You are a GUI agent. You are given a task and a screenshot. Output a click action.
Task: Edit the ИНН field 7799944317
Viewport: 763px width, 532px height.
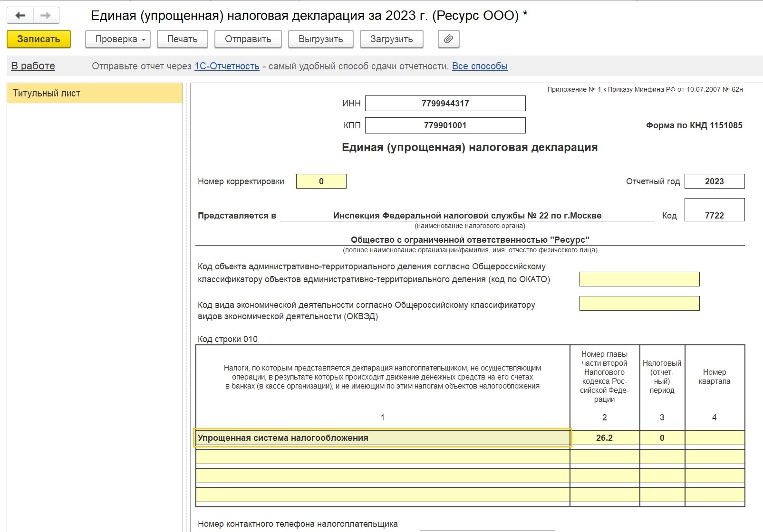[x=445, y=103]
